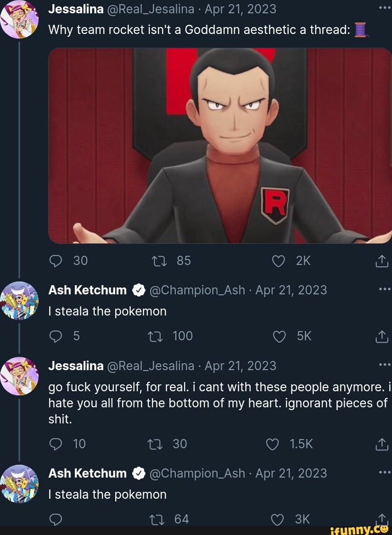Toggle the reply bubble showing 5

coord(56,336)
